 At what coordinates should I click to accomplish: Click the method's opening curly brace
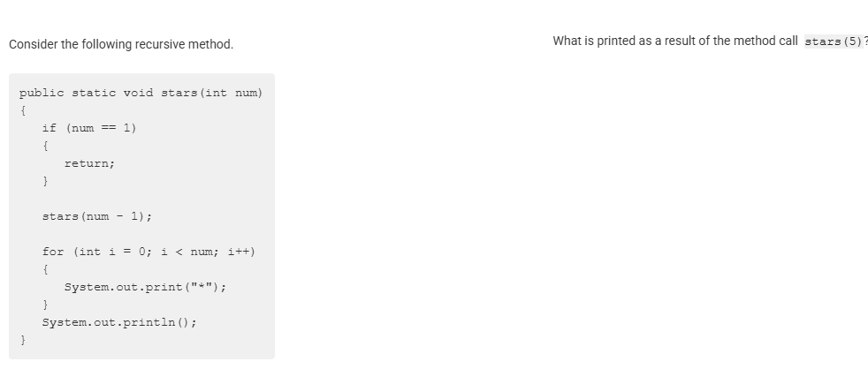click(x=23, y=110)
